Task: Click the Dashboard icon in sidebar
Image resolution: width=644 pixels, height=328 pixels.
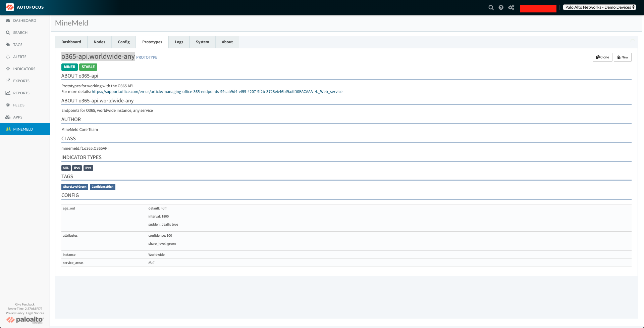Action: pyautogui.click(x=8, y=20)
